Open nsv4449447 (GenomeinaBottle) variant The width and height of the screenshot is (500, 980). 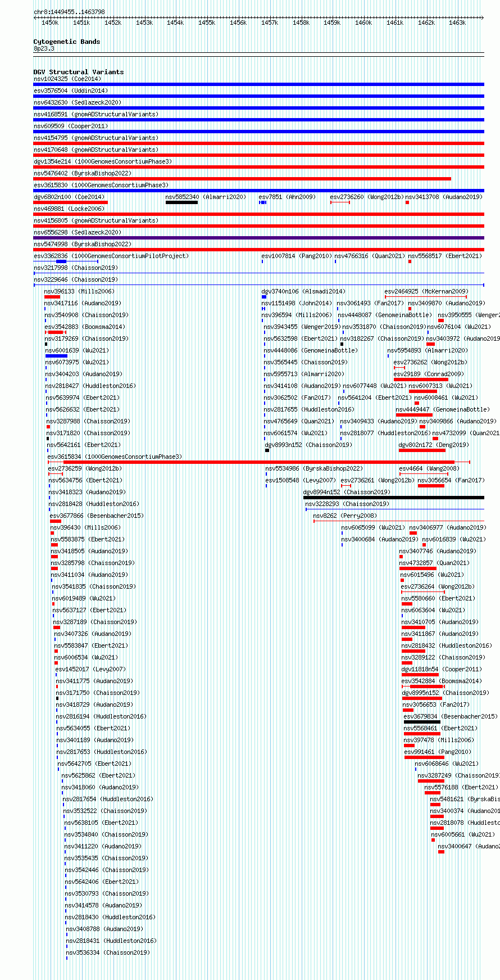pos(443,409)
